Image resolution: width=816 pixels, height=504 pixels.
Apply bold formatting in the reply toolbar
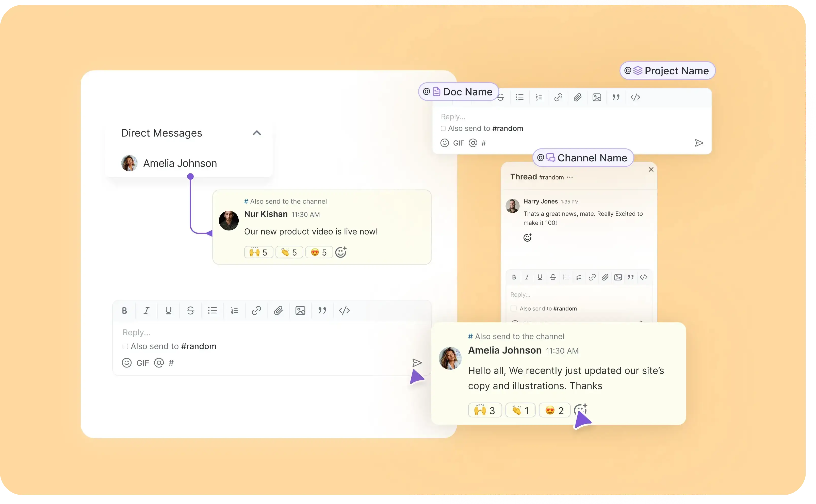pyautogui.click(x=124, y=310)
